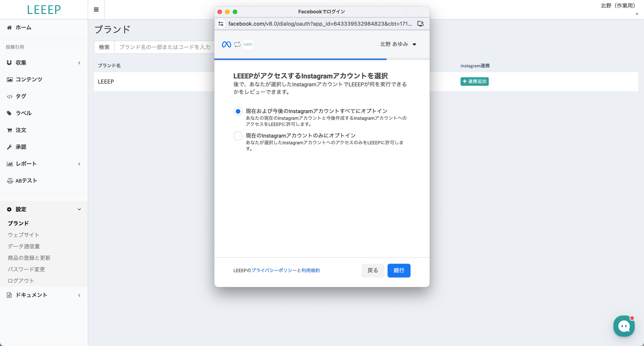Collapse the 設定 menu chevron
The width and height of the screenshot is (644, 346).
click(x=79, y=209)
